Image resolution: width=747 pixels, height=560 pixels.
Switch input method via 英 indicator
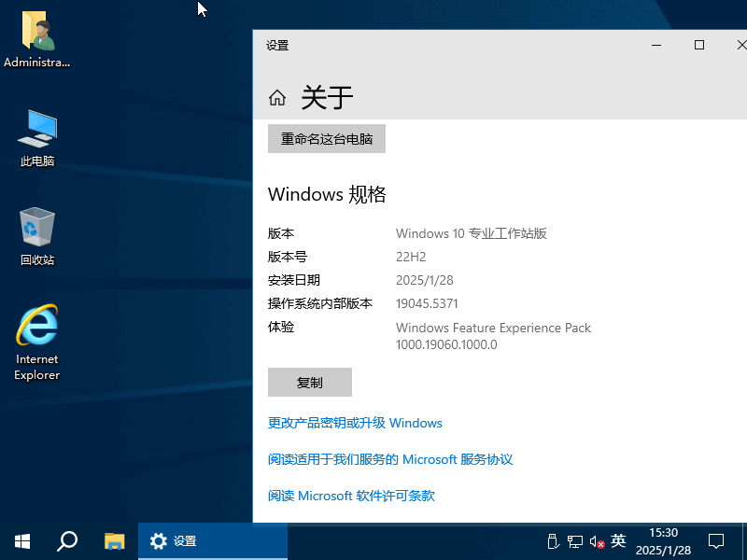pyautogui.click(x=618, y=540)
